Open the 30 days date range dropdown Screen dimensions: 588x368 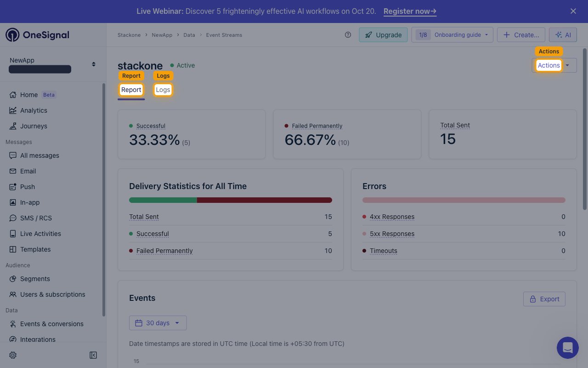158,323
